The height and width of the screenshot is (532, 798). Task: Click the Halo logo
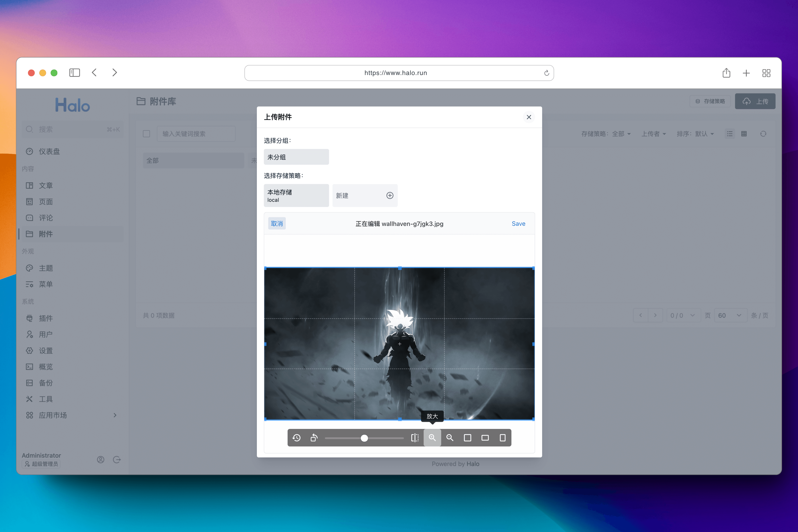point(73,105)
